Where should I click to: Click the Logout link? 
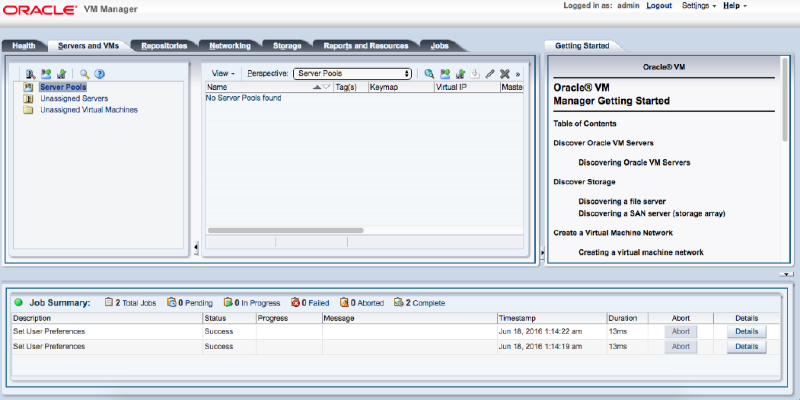click(659, 6)
